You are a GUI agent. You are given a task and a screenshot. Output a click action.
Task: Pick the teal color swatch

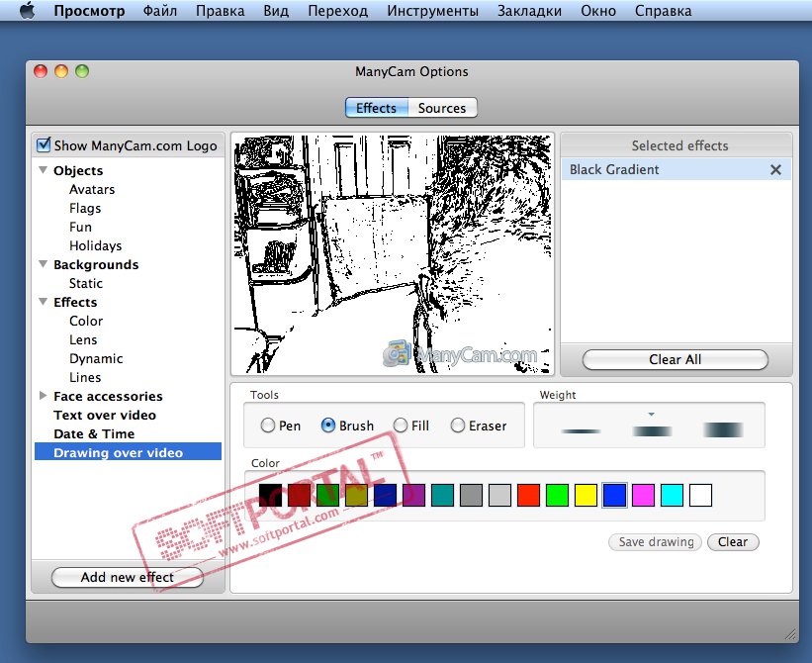(x=442, y=495)
